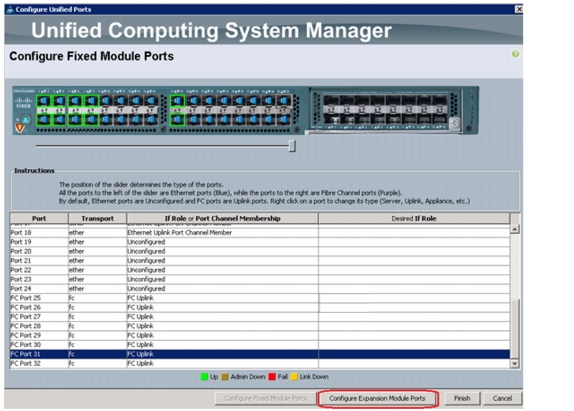Click the Desired If Role column header

(414, 218)
